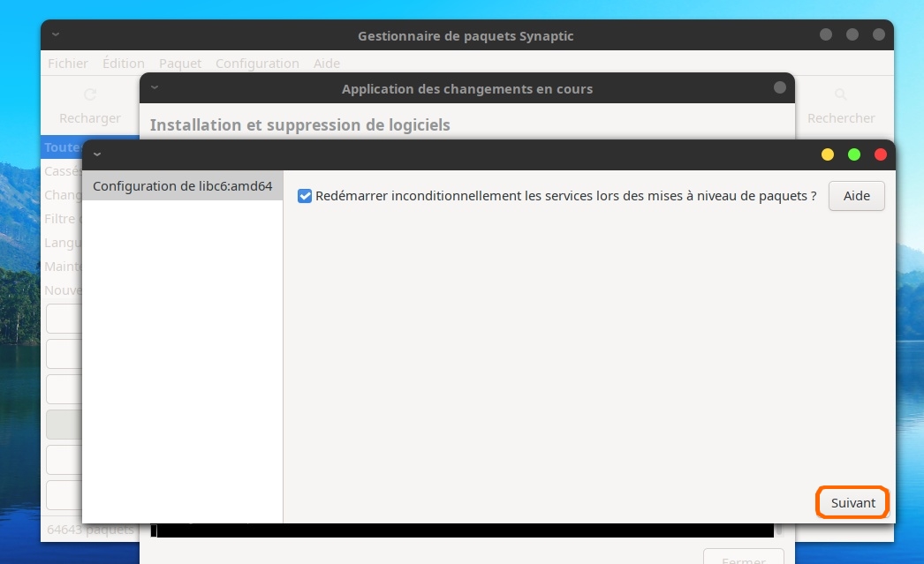Screen dimensions: 924x564
Task: Open the Édition menu
Action: [123, 64]
